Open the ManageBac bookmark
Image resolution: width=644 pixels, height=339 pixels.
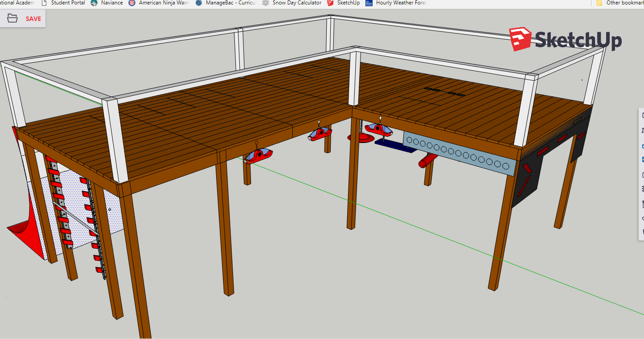point(226,3)
